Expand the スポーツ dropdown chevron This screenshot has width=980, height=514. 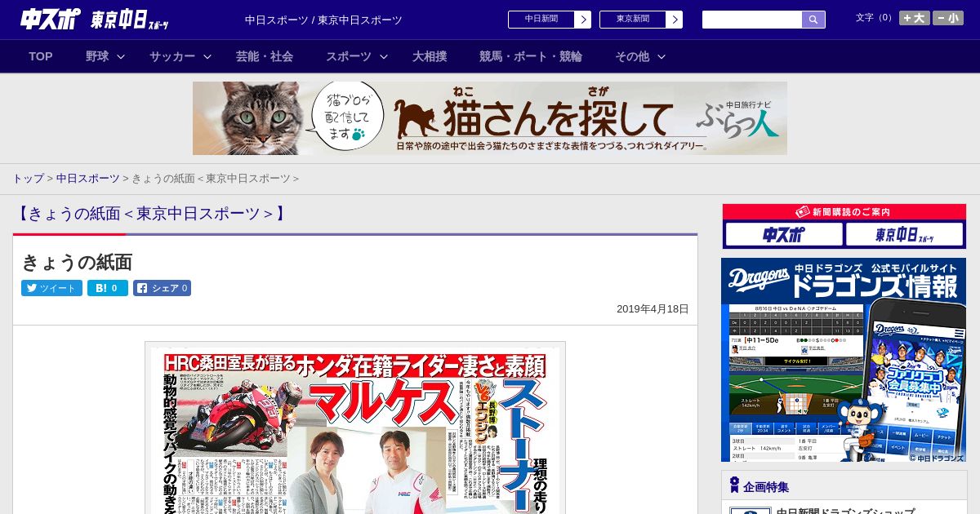click(384, 56)
